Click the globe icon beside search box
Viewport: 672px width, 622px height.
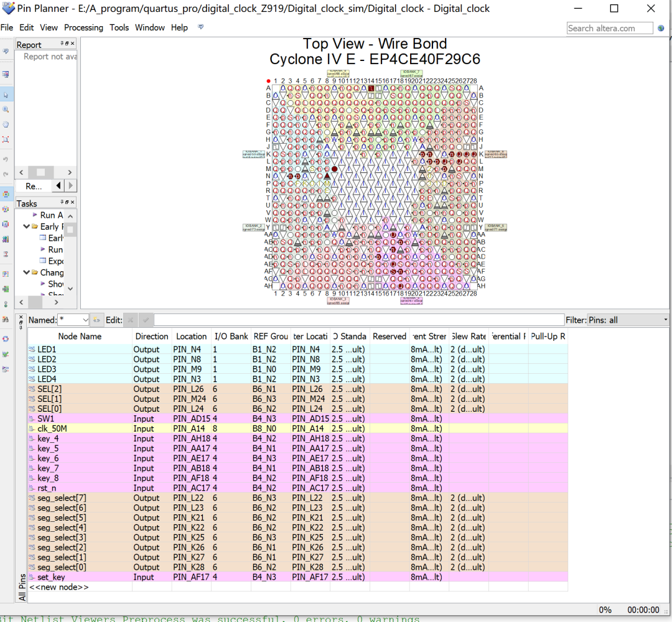[660, 28]
